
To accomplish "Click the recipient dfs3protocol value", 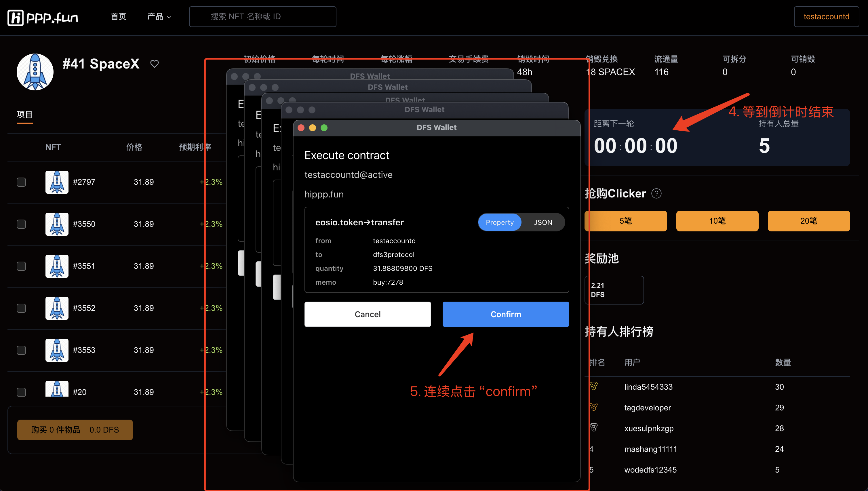I will pyautogui.click(x=393, y=255).
